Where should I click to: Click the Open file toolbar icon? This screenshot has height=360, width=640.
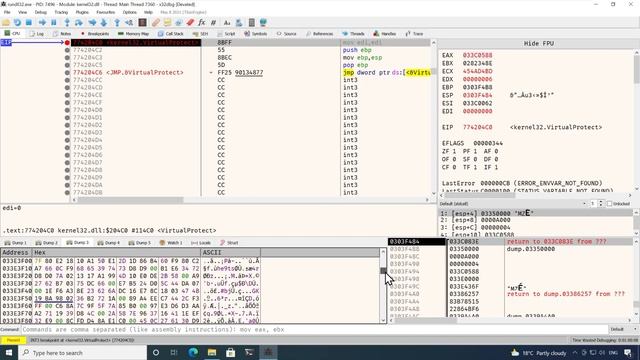point(6,22)
